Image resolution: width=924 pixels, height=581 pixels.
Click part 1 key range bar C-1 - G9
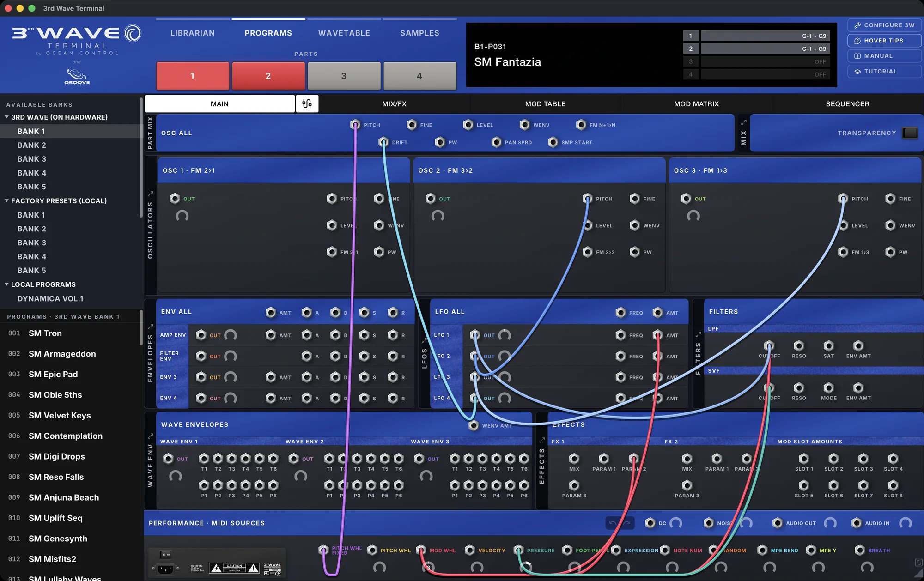click(x=766, y=36)
